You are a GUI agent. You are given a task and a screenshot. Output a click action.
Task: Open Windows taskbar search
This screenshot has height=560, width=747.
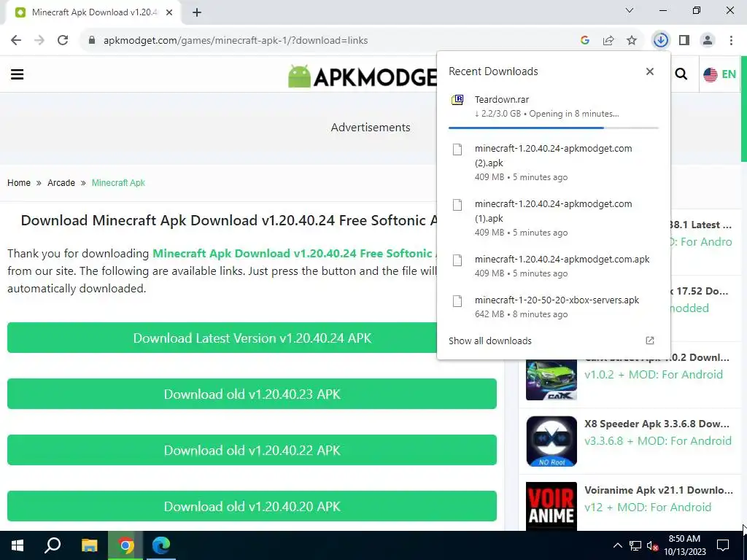tap(53, 545)
